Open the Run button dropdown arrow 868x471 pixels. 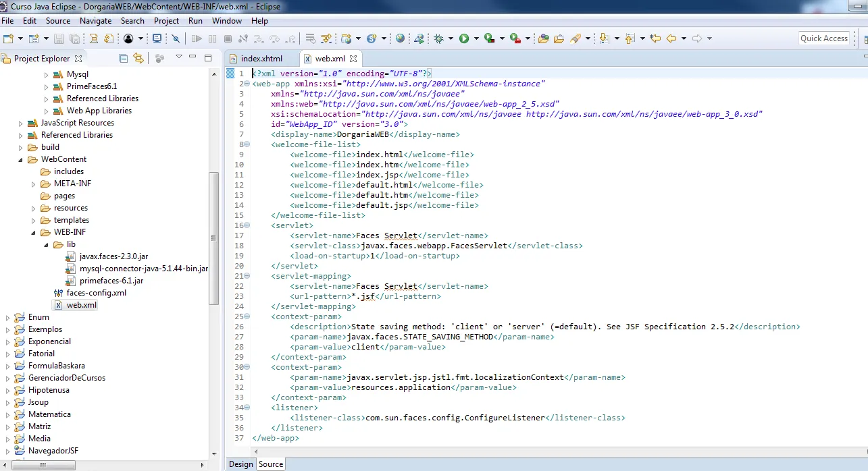point(476,38)
